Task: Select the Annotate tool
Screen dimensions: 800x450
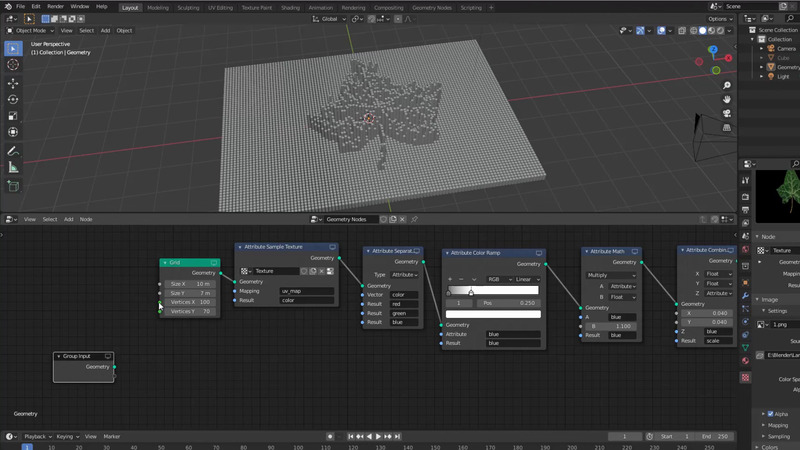Action: (x=13, y=151)
